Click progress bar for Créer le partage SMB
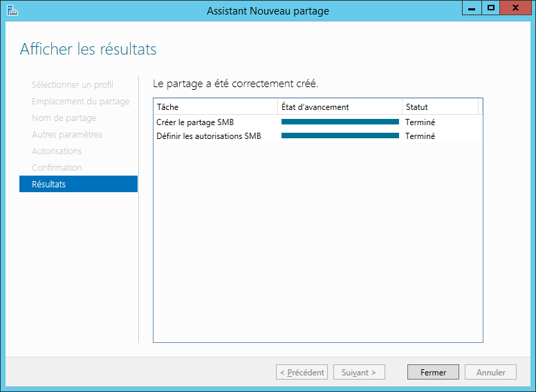Image resolution: width=536 pixels, height=392 pixels. [340, 122]
